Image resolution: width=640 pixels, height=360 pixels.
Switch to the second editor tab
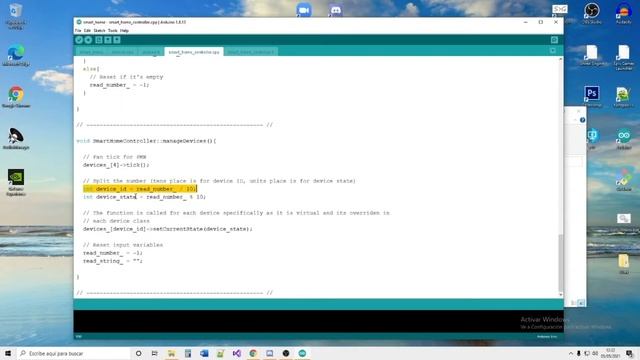122,52
